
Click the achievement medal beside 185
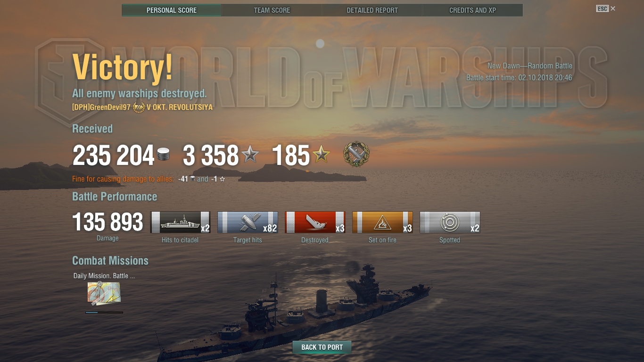356,154
